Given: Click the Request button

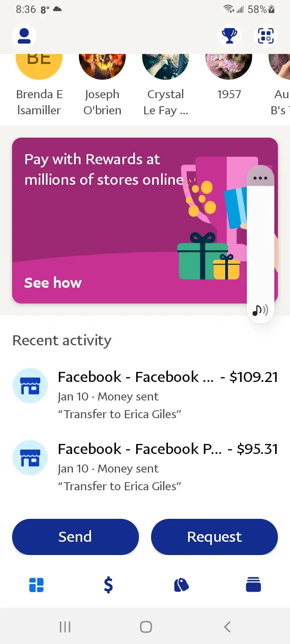Looking at the screenshot, I should click(214, 537).
